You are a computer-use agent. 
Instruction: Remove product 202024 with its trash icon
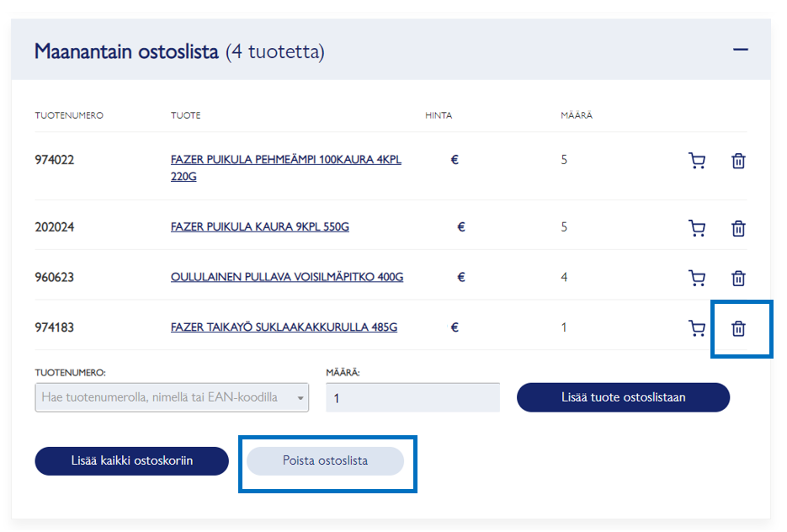coord(738,228)
